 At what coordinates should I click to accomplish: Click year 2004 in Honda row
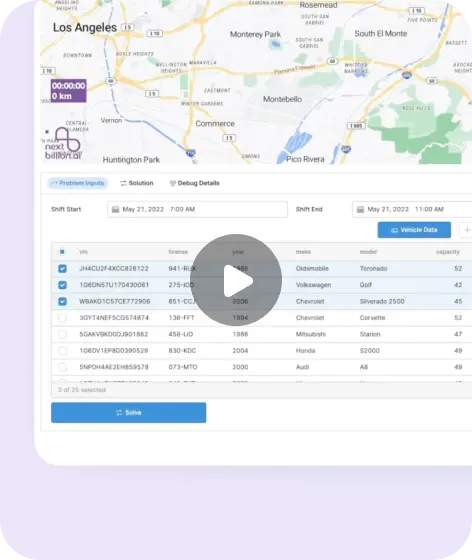240,351
